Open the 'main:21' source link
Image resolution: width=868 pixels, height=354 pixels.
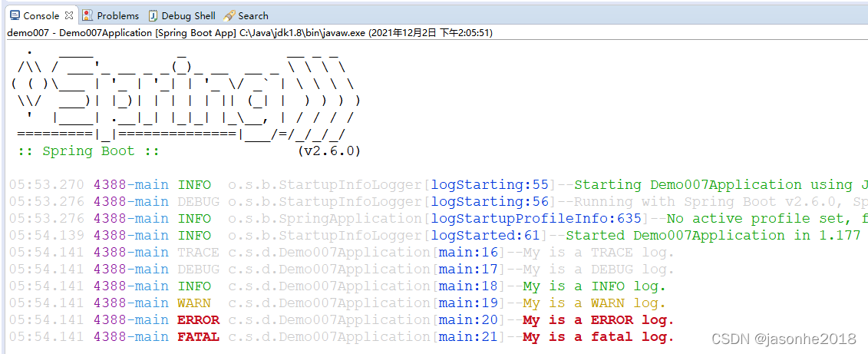(x=469, y=337)
